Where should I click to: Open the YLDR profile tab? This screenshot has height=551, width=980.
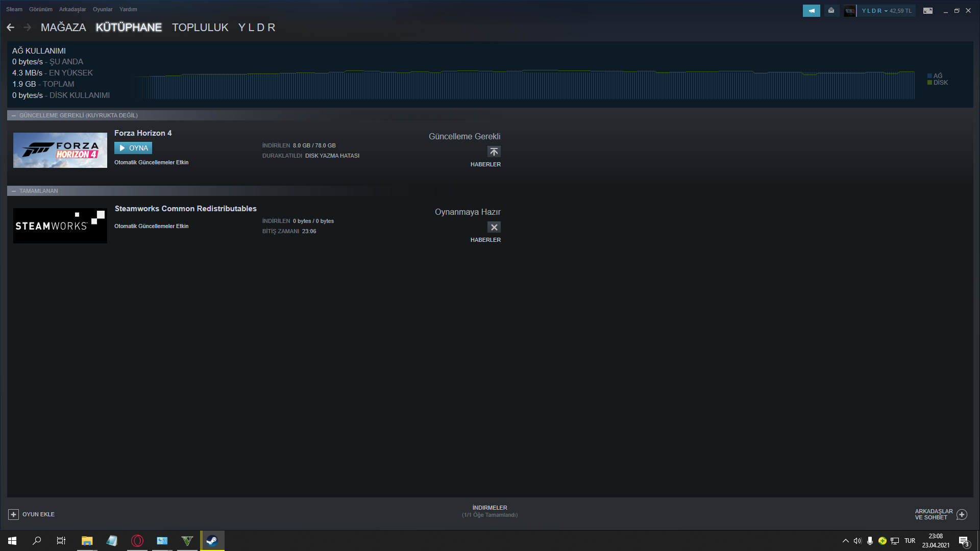click(x=257, y=28)
